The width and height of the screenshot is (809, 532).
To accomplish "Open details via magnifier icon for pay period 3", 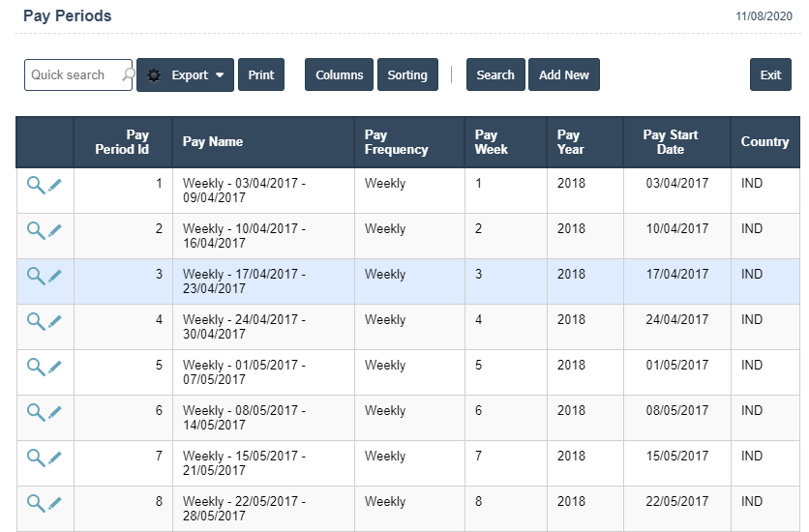I will [35, 276].
